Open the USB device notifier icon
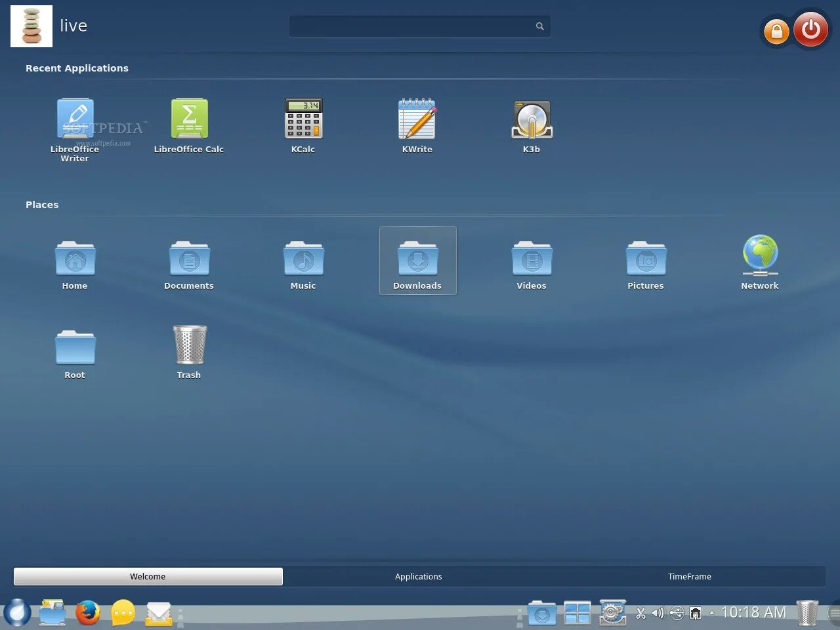Screen dimensions: 840x630 pos(677,613)
